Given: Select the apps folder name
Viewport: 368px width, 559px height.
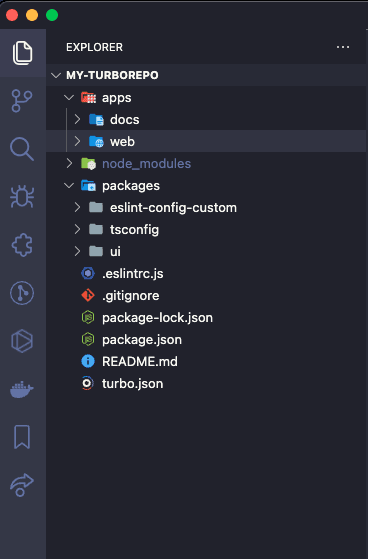Looking at the screenshot, I should coord(117,98).
